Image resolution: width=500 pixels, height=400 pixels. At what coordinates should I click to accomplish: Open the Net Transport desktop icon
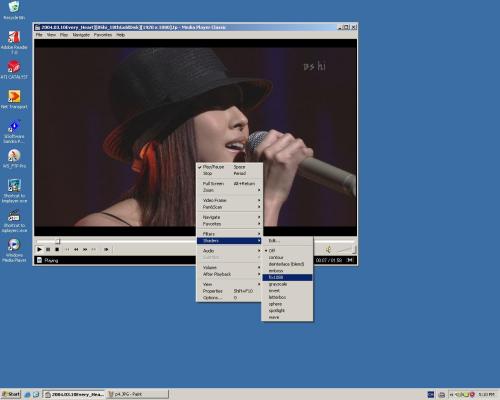click(14, 100)
